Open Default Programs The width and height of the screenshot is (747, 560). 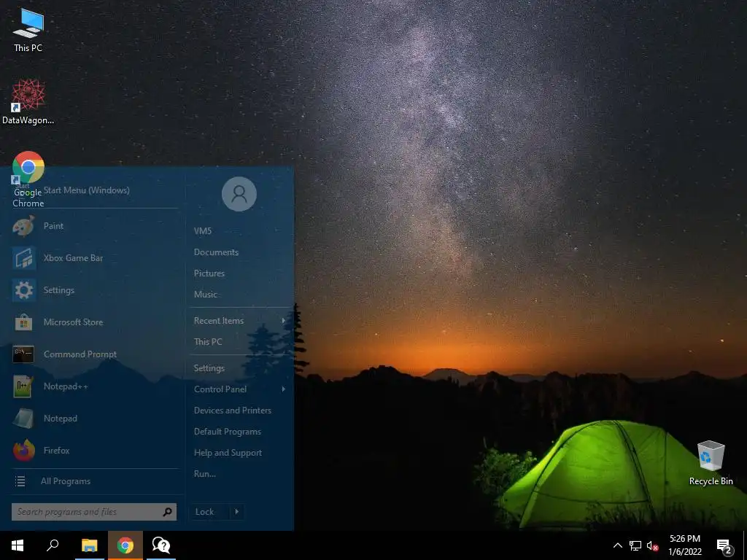[x=228, y=432]
